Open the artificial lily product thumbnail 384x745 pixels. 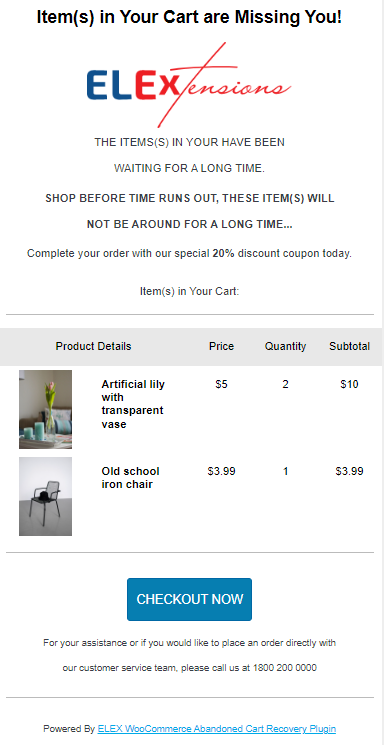coord(46,410)
